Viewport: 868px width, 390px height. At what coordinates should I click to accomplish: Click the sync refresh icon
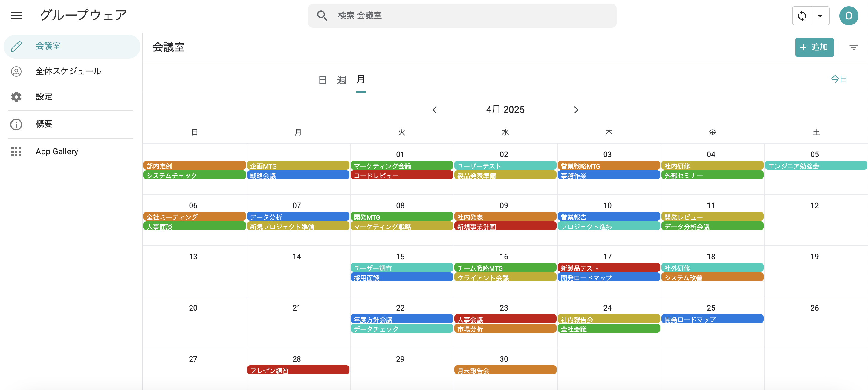click(x=802, y=16)
